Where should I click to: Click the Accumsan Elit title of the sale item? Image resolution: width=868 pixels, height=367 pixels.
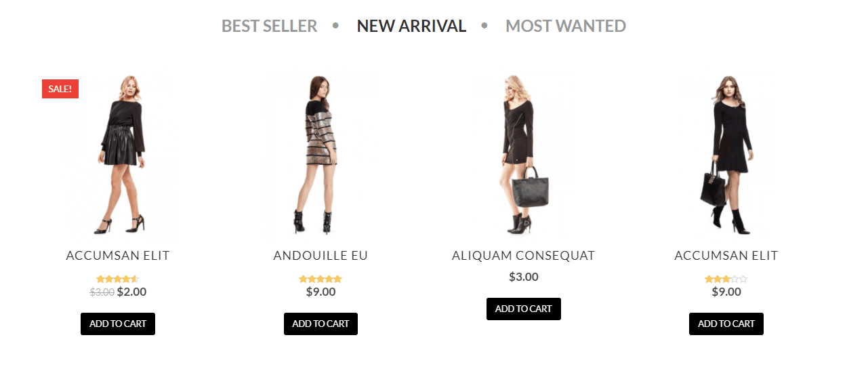(118, 256)
